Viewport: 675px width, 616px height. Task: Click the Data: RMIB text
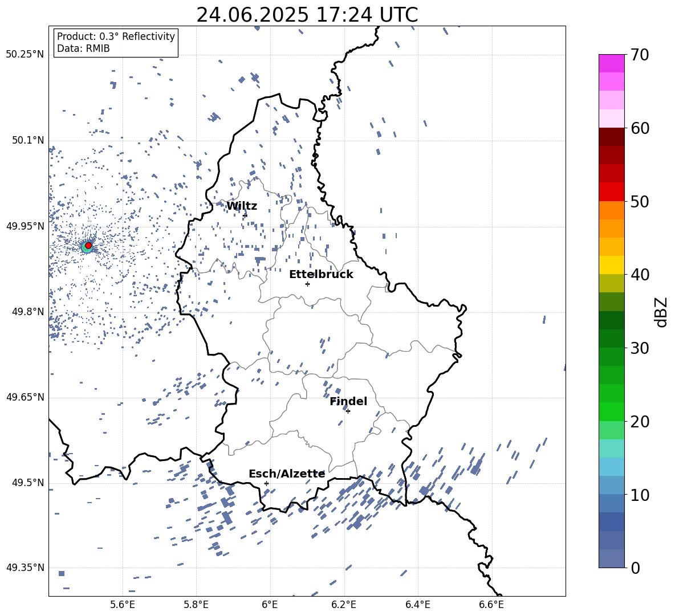point(83,48)
